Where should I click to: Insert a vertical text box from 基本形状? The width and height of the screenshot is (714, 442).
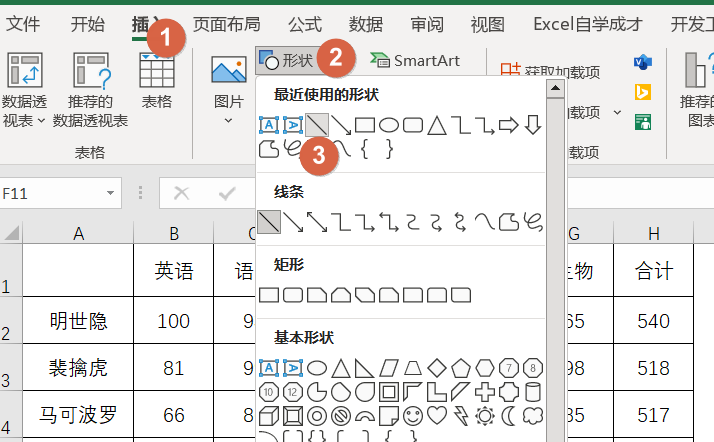coord(293,368)
